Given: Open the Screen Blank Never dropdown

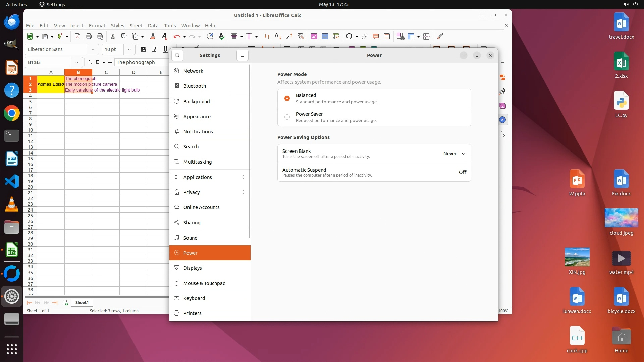Looking at the screenshot, I should click(x=454, y=154).
